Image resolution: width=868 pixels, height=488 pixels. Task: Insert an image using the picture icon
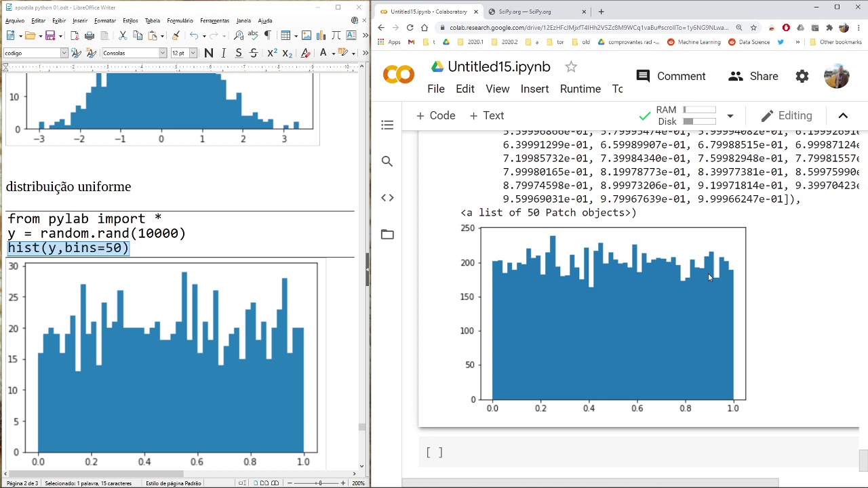[307, 35]
